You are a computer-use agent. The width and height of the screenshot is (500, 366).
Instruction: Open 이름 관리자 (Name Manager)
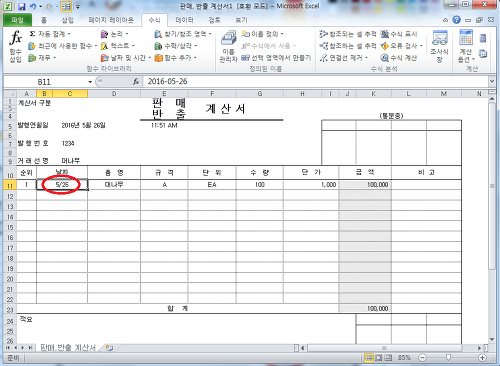pyautogui.click(x=228, y=47)
